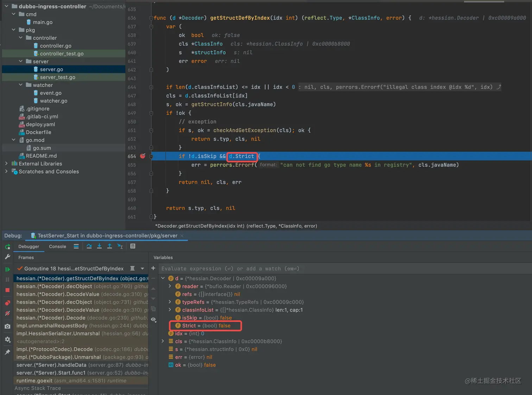Image resolution: width=532 pixels, height=395 pixels.
Task: Toggle Mute Breakpoints in debug sidebar
Action: coord(7,313)
